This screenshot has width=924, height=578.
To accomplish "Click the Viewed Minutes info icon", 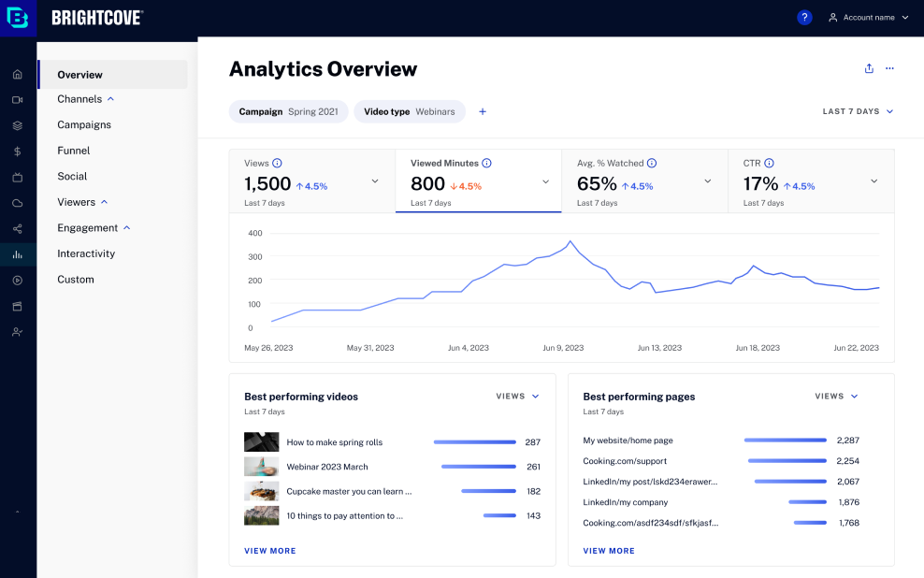I will pyautogui.click(x=486, y=164).
